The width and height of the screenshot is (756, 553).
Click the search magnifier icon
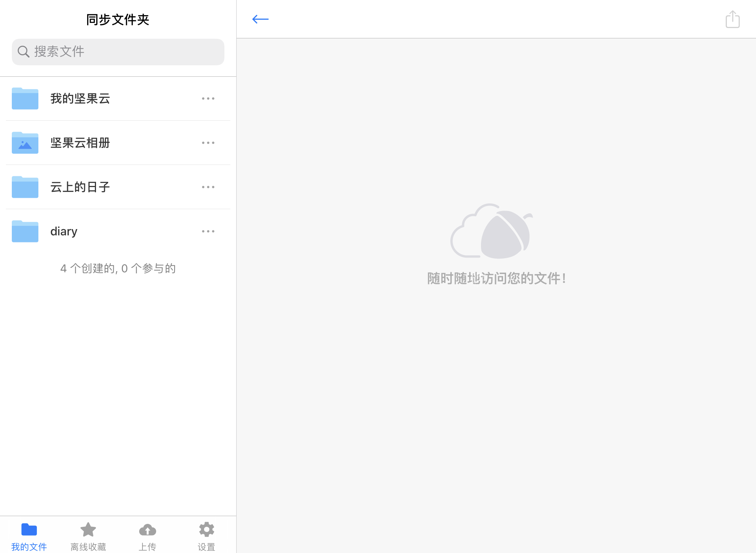click(x=24, y=52)
